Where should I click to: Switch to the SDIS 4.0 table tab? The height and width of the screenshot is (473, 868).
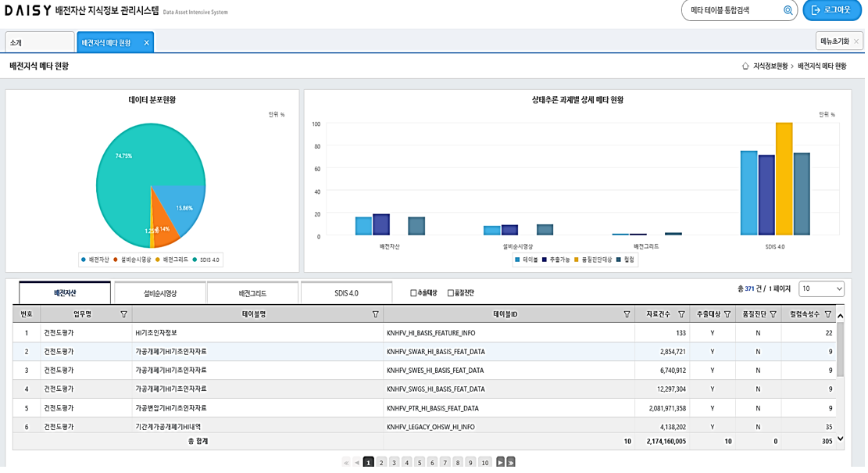(x=346, y=293)
